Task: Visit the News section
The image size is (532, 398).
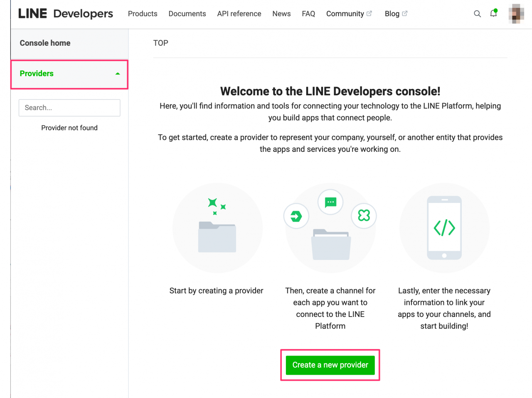Action: pyautogui.click(x=281, y=14)
